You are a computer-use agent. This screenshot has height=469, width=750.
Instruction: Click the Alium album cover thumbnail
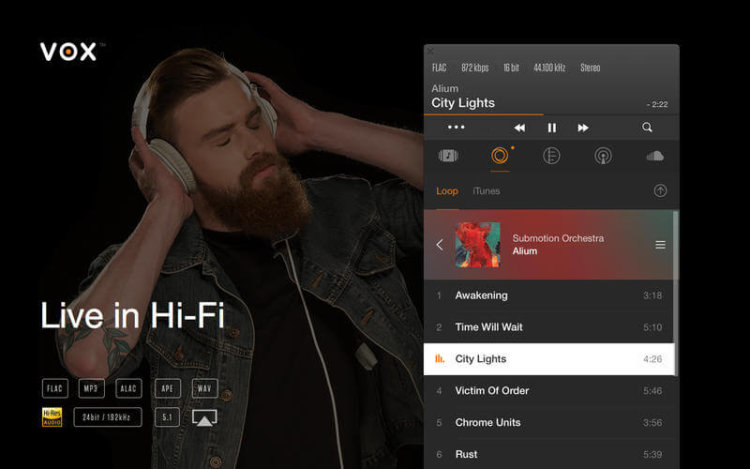point(477,245)
